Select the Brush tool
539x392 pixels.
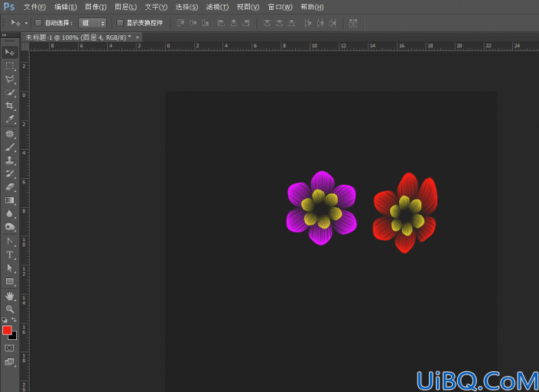(x=10, y=147)
